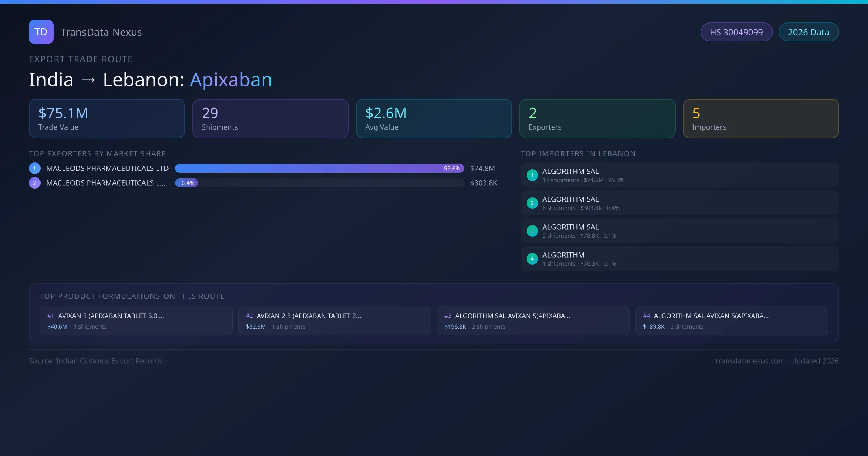
Task: Click the TD logo icon
Action: coord(41,32)
